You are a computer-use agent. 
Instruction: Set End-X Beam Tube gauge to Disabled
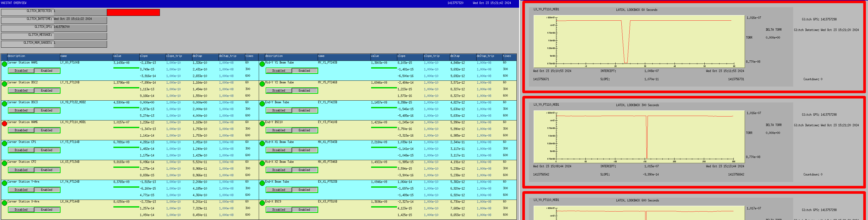pyautogui.click(x=279, y=190)
